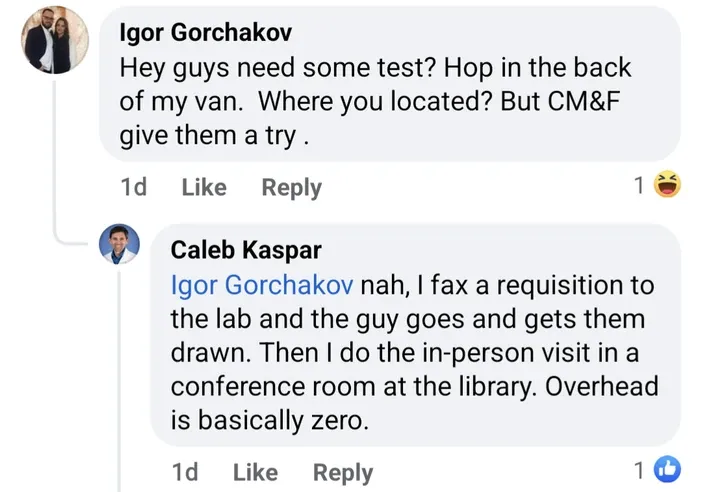Open Caleb Kaspar's profile picture avatar
The width and height of the screenshot is (702, 492).
[119, 244]
